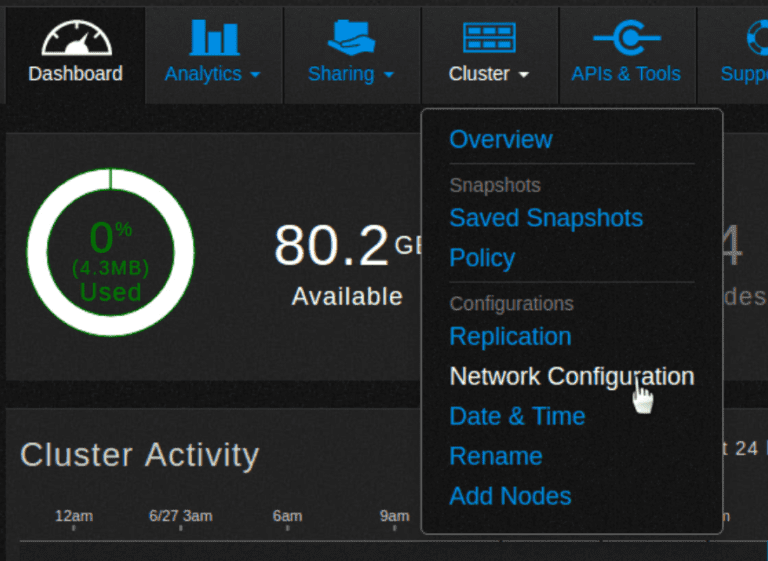Click the Sharing folder-hand icon
The height and width of the screenshot is (561, 768).
coord(351,37)
